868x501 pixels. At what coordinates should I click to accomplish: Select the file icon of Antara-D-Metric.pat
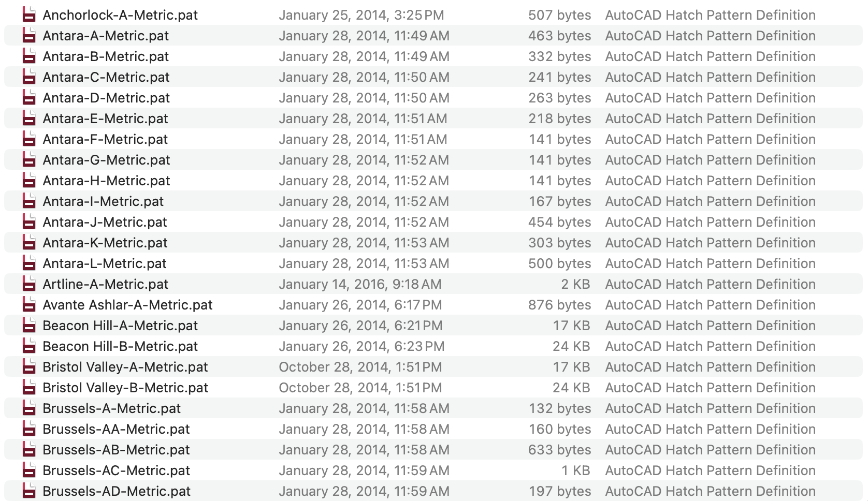(30, 97)
